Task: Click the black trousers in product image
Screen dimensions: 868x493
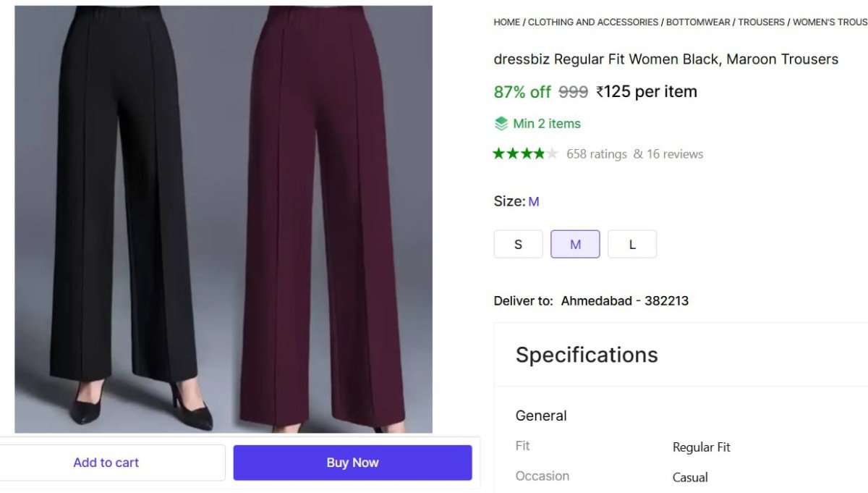Action: pyautogui.click(x=123, y=217)
